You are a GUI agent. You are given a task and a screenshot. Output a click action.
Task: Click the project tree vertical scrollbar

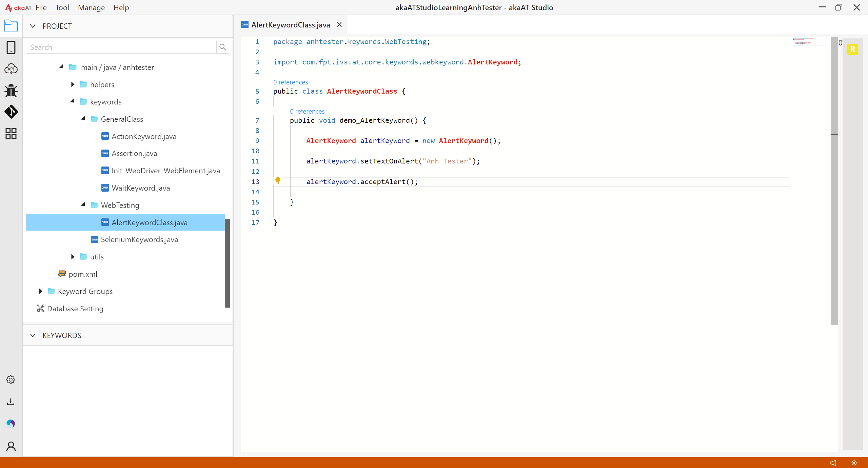click(227, 263)
